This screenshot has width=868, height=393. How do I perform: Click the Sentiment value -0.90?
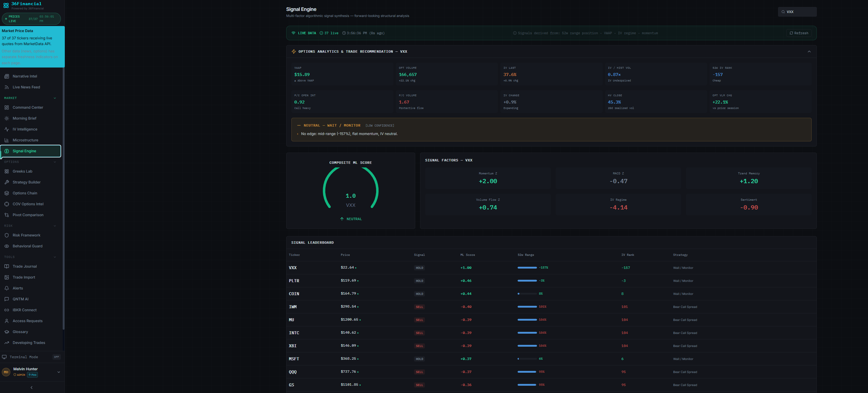749,207
